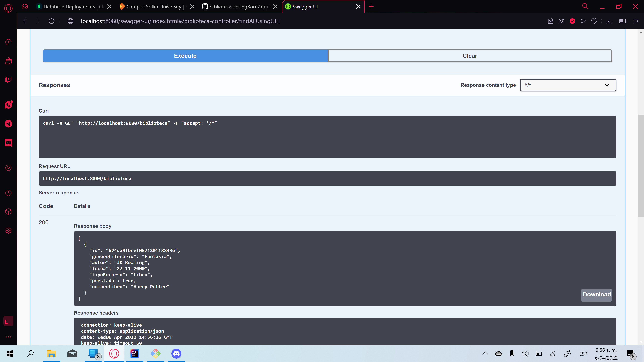The image size is (644, 362).
Task: Enable battery saver mode in the toolbar
Action: point(623,21)
